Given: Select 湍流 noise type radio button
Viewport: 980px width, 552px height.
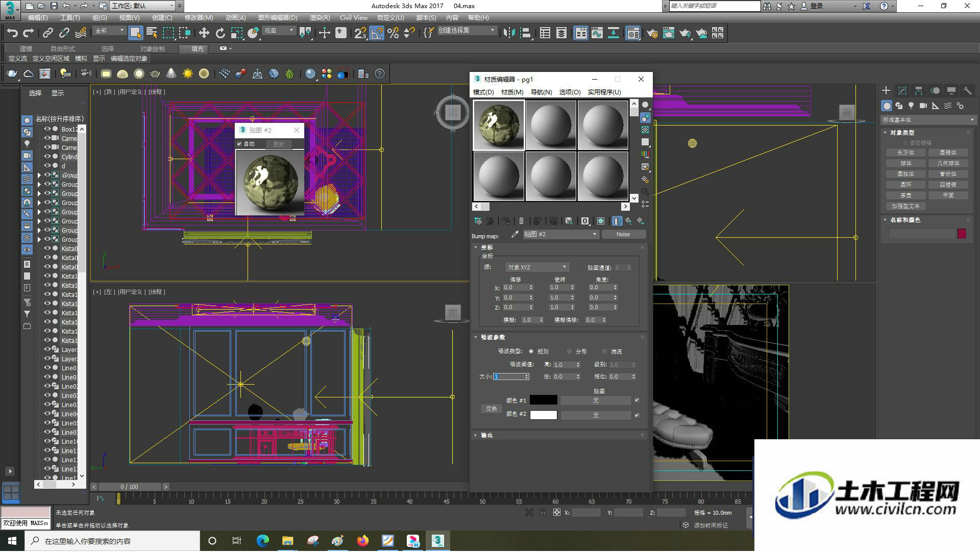Looking at the screenshot, I should (605, 352).
